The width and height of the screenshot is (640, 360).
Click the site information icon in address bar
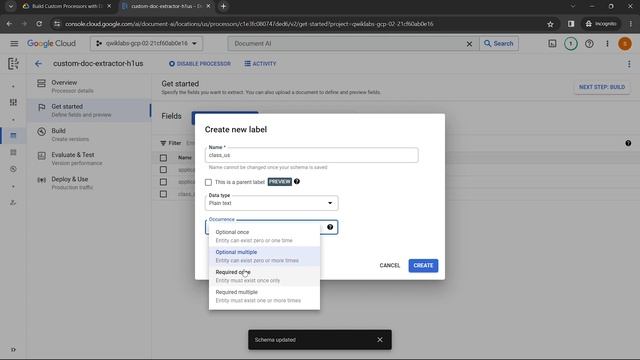(57, 24)
